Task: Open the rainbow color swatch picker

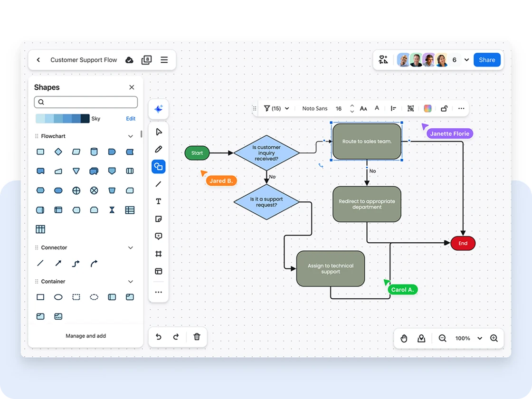Action: click(x=427, y=108)
